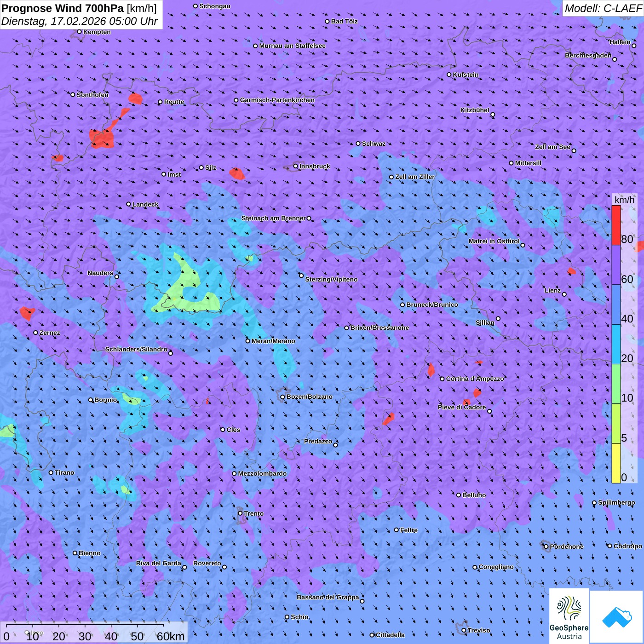This screenshot has height=644, width=644.
Task: Click the Riva del Garda label
Action: pos(159,563)
